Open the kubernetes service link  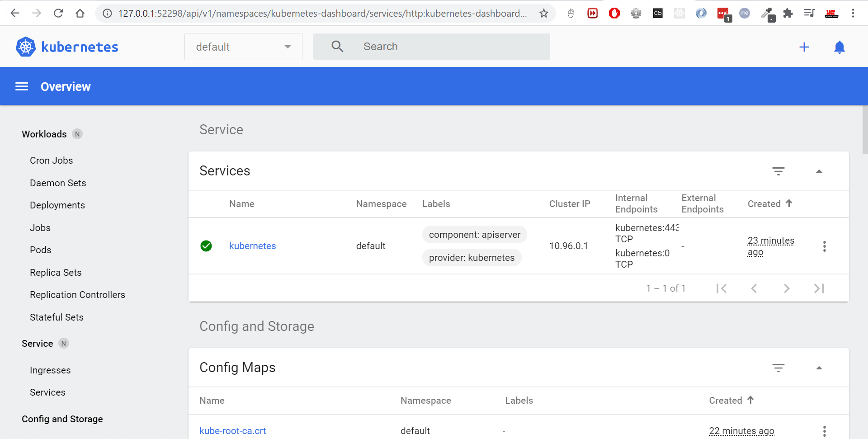pyautogui.click(x=252, y=246)
